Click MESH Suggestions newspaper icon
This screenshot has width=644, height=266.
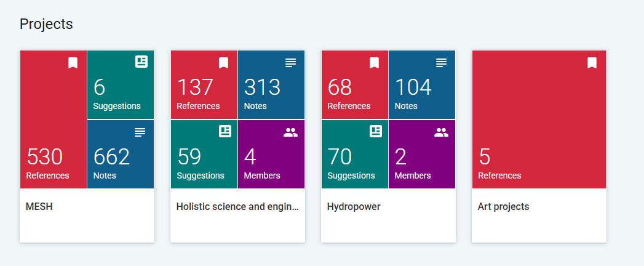coord(141,62)
